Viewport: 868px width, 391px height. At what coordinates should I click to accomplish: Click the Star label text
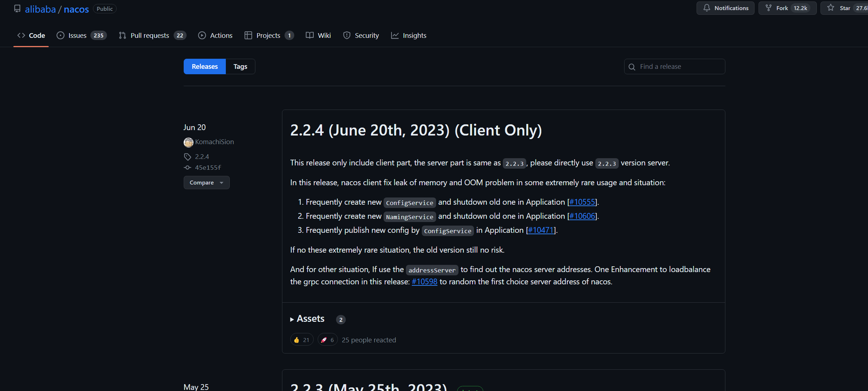coord(845,8)
